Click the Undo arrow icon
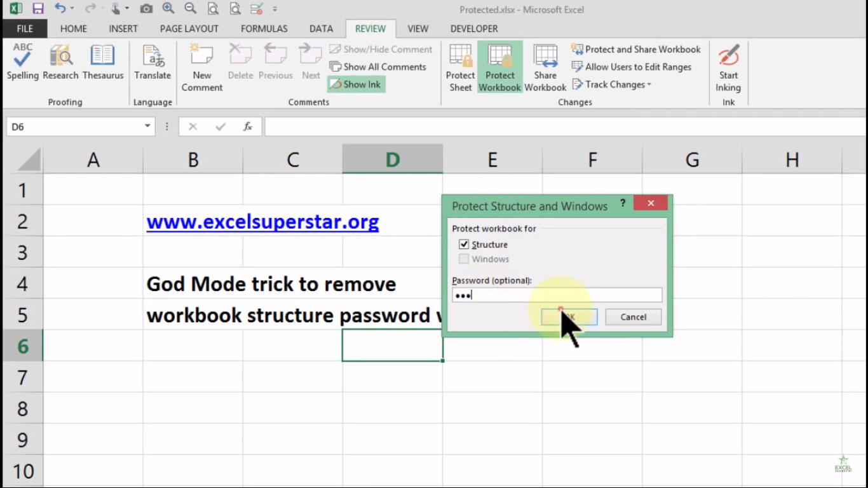868x488 pixels. tap(60, 9)
